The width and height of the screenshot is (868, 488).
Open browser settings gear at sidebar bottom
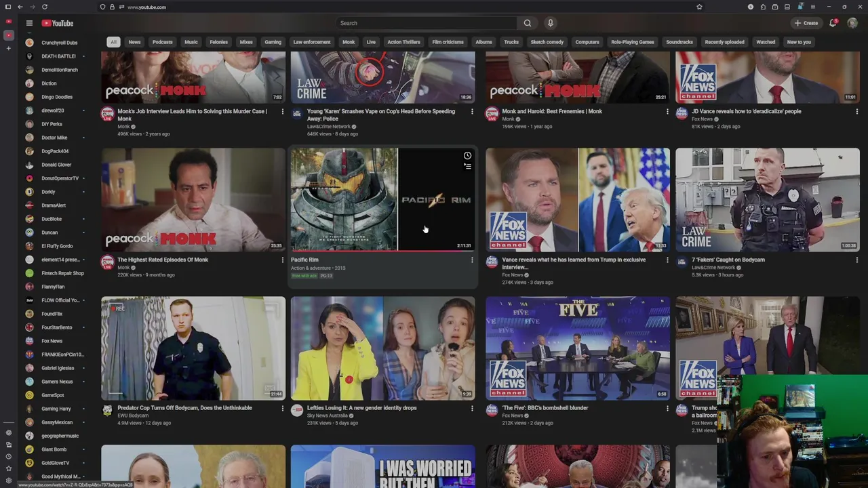pyautogui.click(x=8, y=481)
